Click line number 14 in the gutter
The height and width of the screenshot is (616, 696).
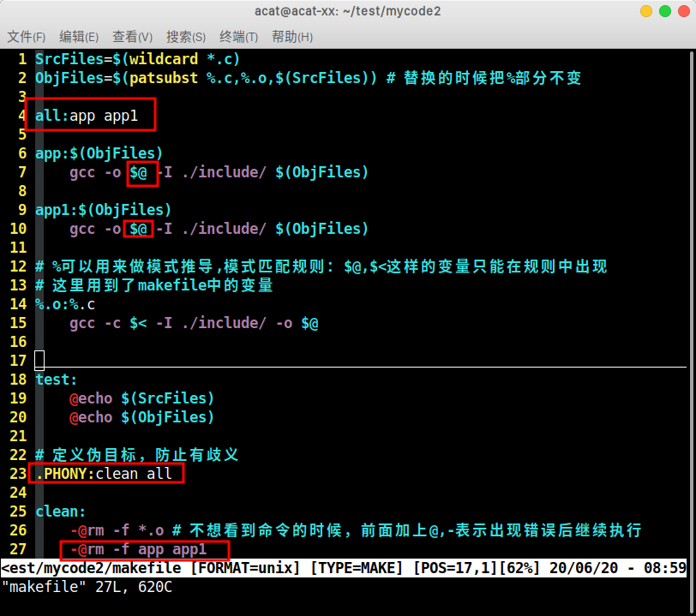(x=19, y=303)
